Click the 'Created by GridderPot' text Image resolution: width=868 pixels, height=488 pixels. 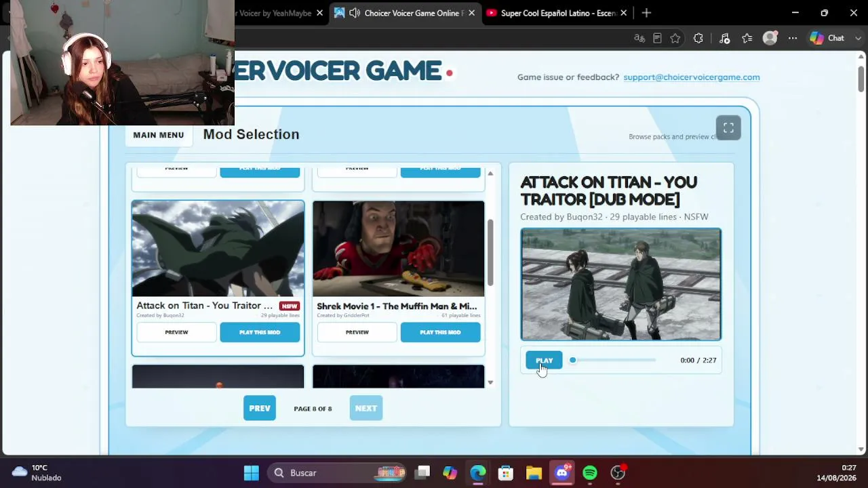(343, 316)
